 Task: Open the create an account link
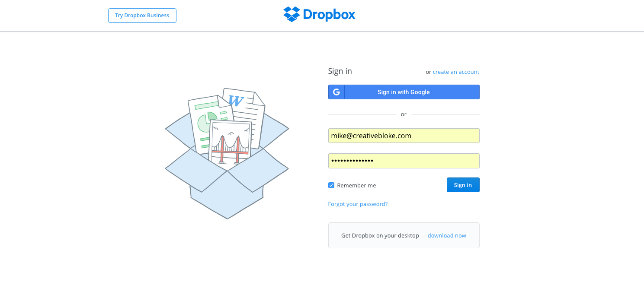tap(456, 72)
